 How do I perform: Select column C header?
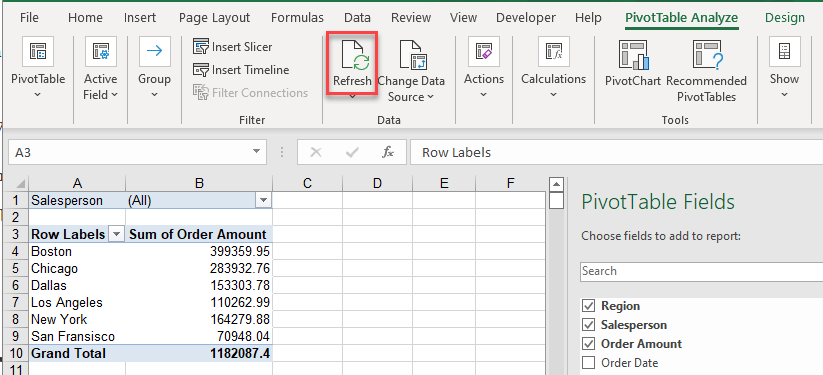coord(307,183)
